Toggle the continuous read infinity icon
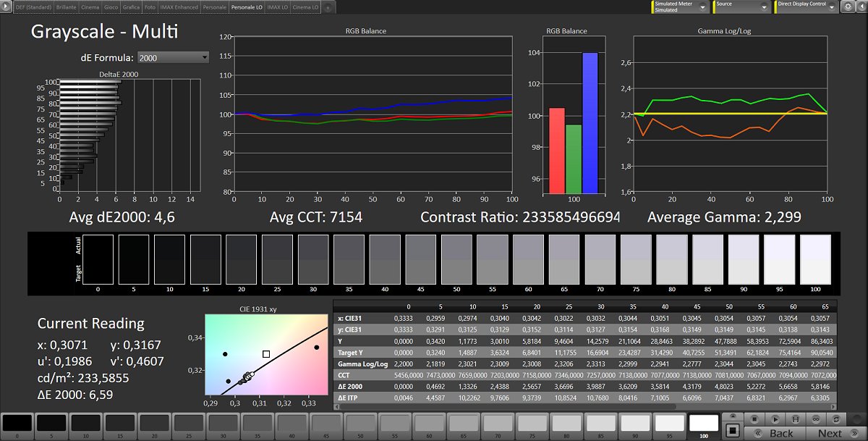Viewport: 868px width, 441px height. click(x=816, y=419)
